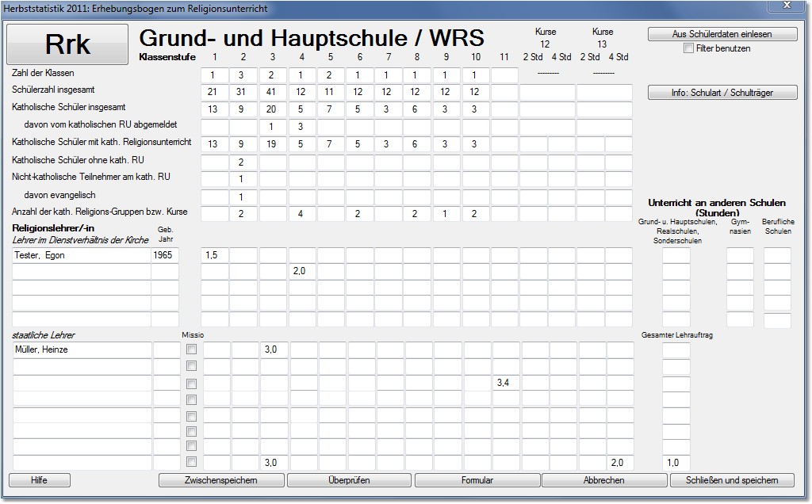Check the Missio box on the second staatliche Lehrer row
812x504 pixels.
click(190, 364)
